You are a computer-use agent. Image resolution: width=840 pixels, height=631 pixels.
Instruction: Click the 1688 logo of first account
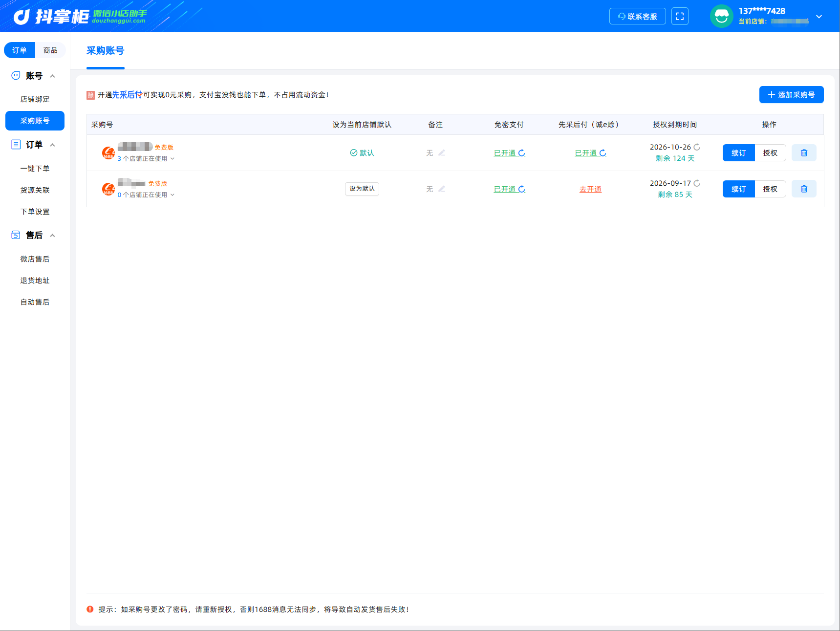click(108, 153)
